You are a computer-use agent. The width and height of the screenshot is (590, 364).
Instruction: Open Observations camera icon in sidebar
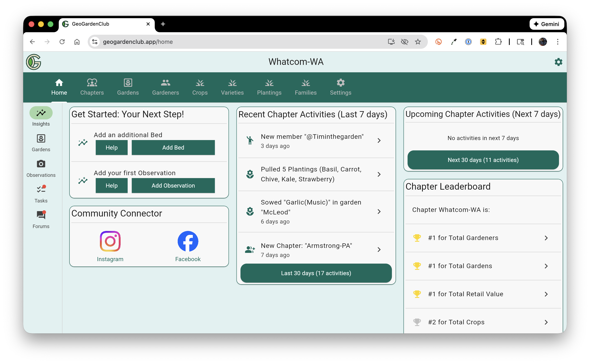click(41, 164)
